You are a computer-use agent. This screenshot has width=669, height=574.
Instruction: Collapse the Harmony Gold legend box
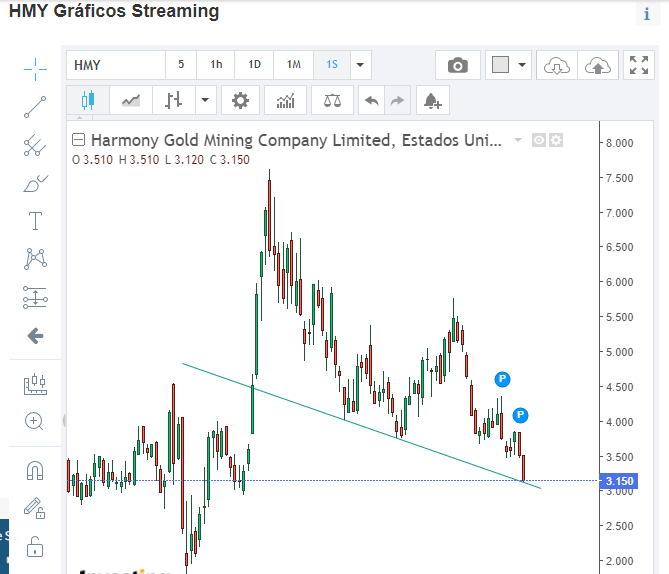[x=79, y=140]
